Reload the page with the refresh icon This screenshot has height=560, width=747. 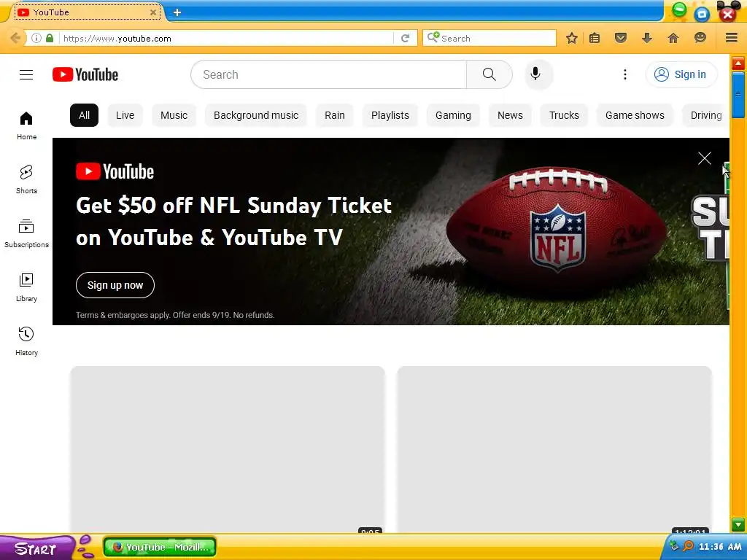(406, 38)
